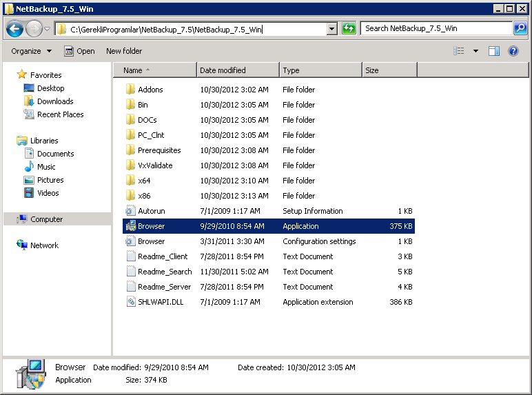Click the Setup Information type cell
Screen dimensions: 532x395
[x=312, y=211]
